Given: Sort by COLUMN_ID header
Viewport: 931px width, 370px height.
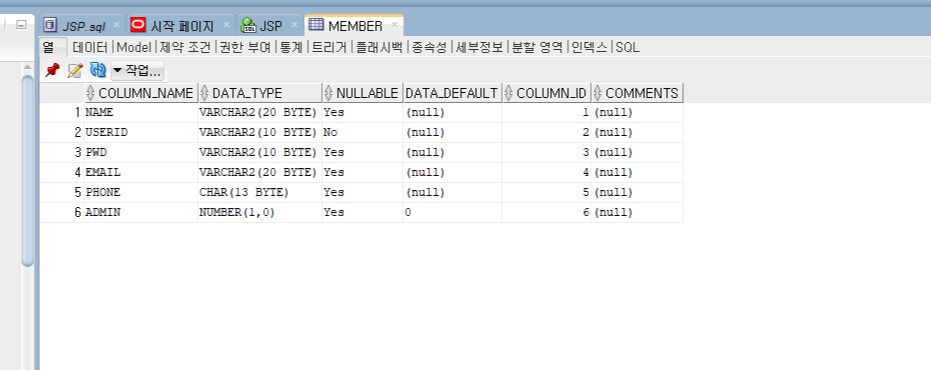Looking at the screenshot, I should click(547, 93).
